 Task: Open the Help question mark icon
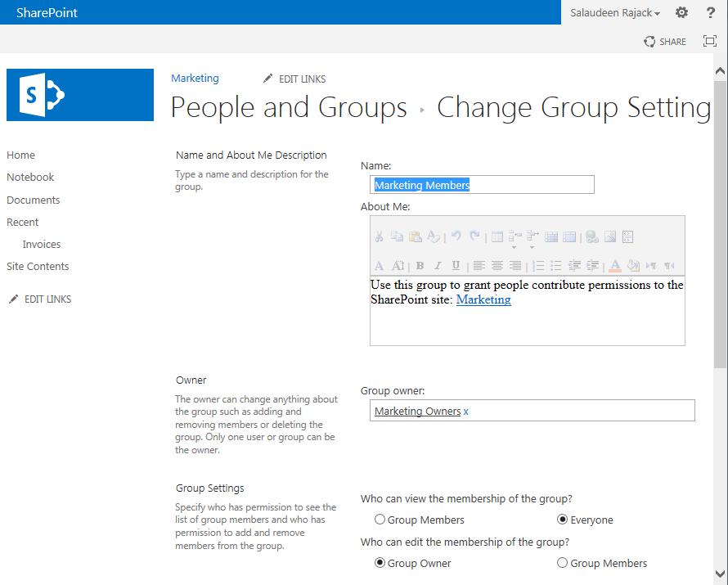point(710,12)
